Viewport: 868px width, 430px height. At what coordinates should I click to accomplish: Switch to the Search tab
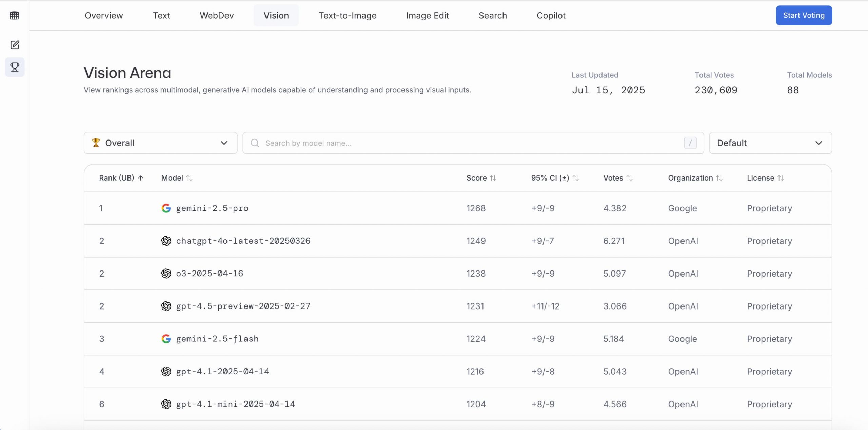click(x=493, y=15)
